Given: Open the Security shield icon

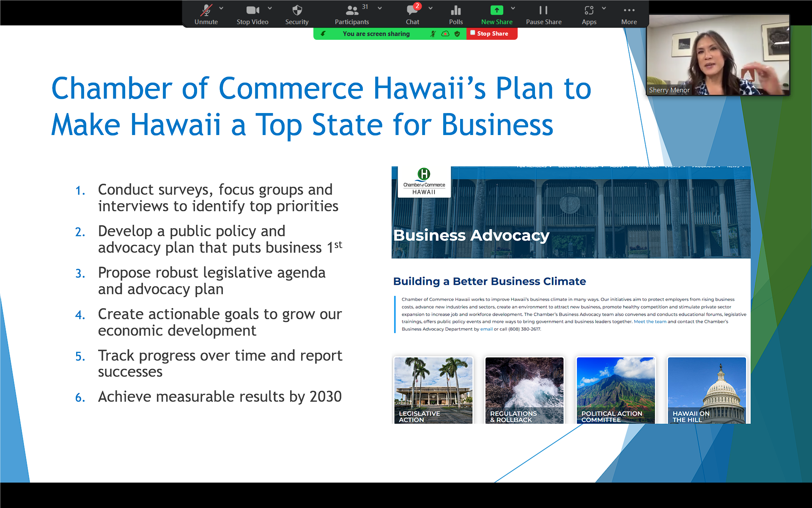Looking at the screenshot, I should click(x=297, y=14).
